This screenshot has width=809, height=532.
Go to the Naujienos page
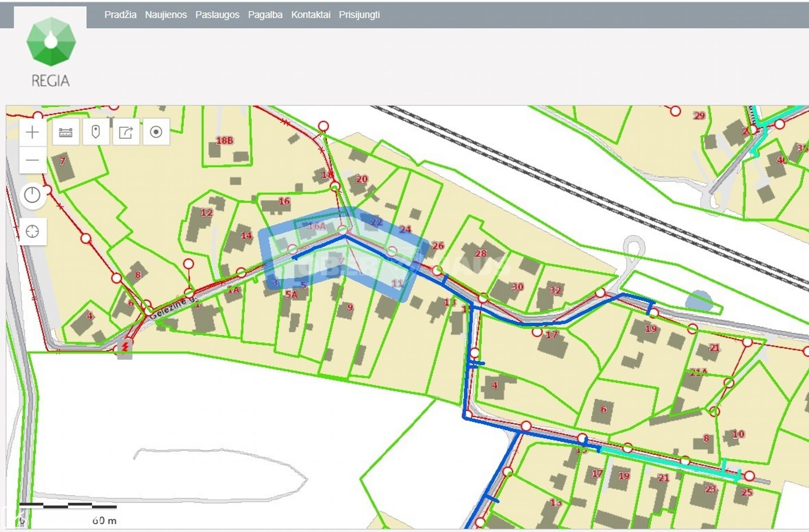click(166, 15)
